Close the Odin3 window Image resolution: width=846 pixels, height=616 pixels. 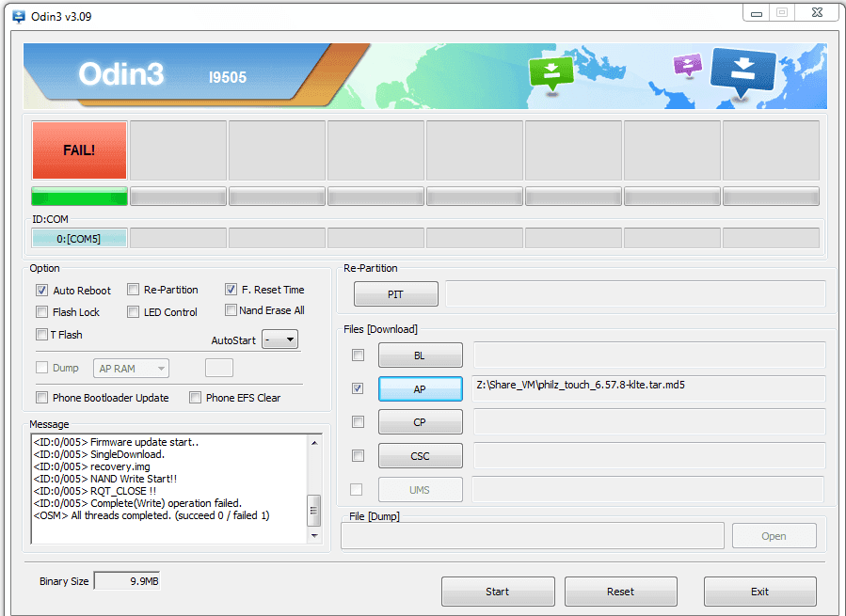pos(817,13)
